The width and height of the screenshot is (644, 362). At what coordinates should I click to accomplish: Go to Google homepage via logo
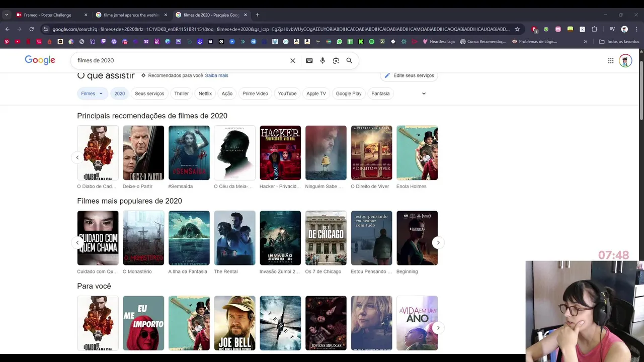[x=40, y=60]
